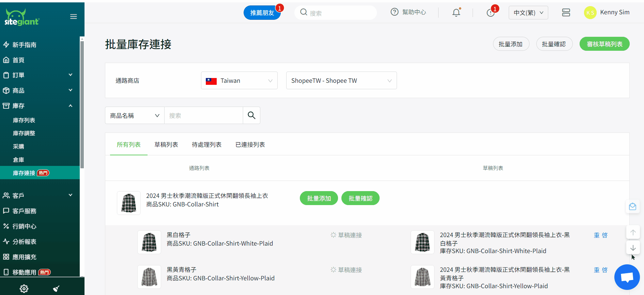Click GNB-Collar-Shirt parent product thumbnail

pos(129,203)
